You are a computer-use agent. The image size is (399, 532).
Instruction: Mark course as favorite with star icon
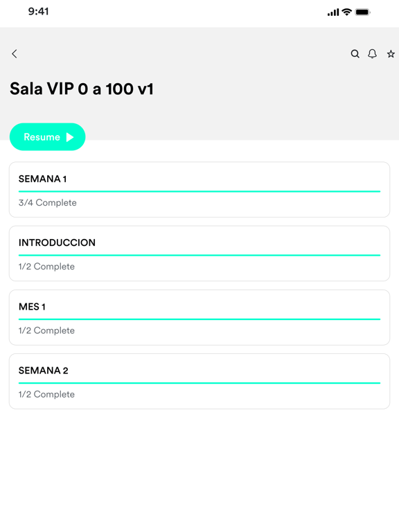[x=391, y=53]
